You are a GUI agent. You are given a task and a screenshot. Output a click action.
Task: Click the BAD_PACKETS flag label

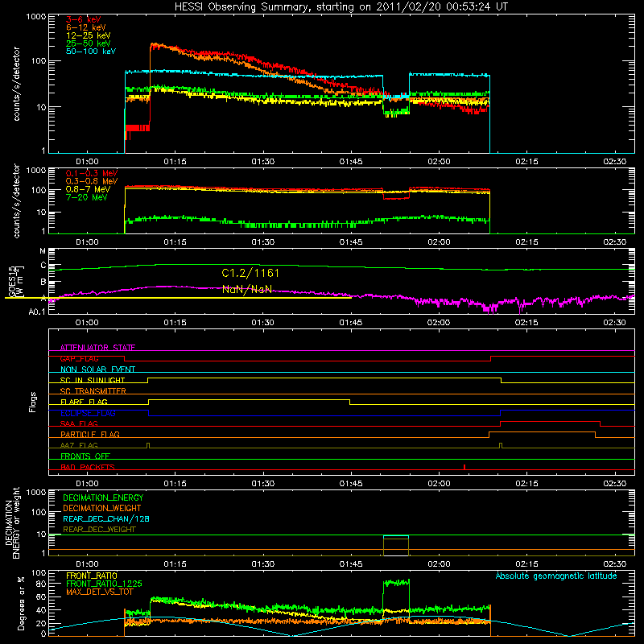88,467
